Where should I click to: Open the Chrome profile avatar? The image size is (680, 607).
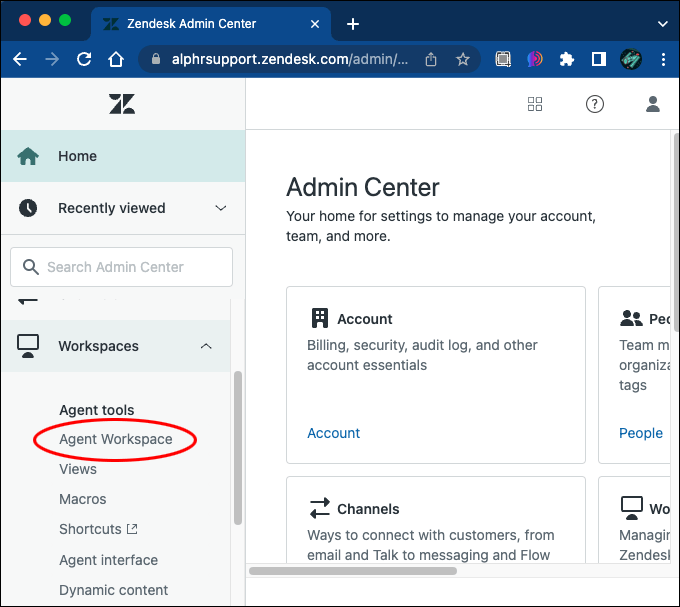[631, 59]
